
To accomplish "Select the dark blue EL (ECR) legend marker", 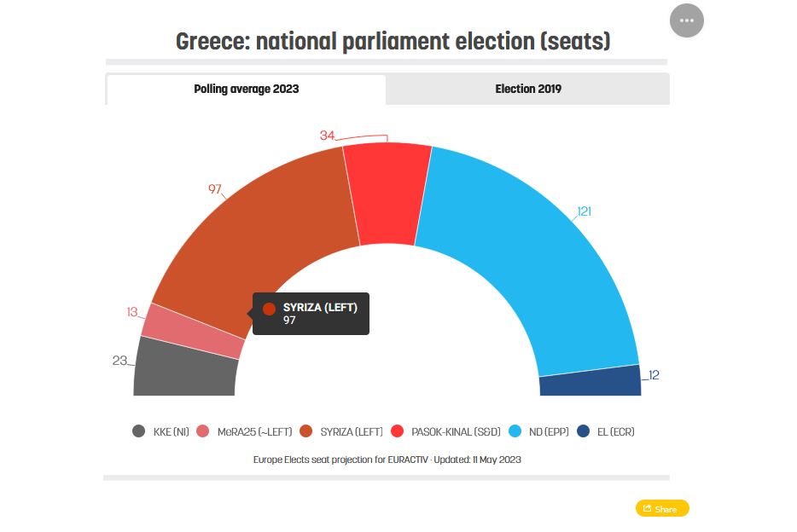I will (x=583, y=431).
